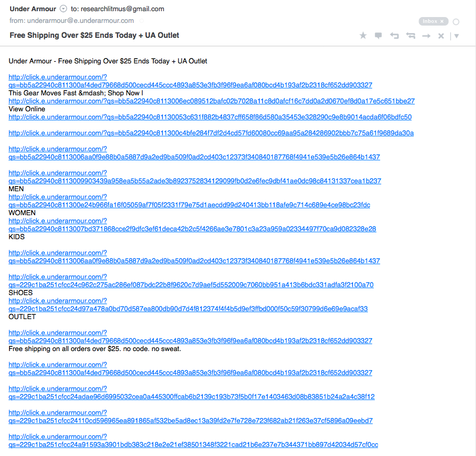Screen dimensions: 476x456
Task: Click the 'View Online' text
Action: [27, 109]
